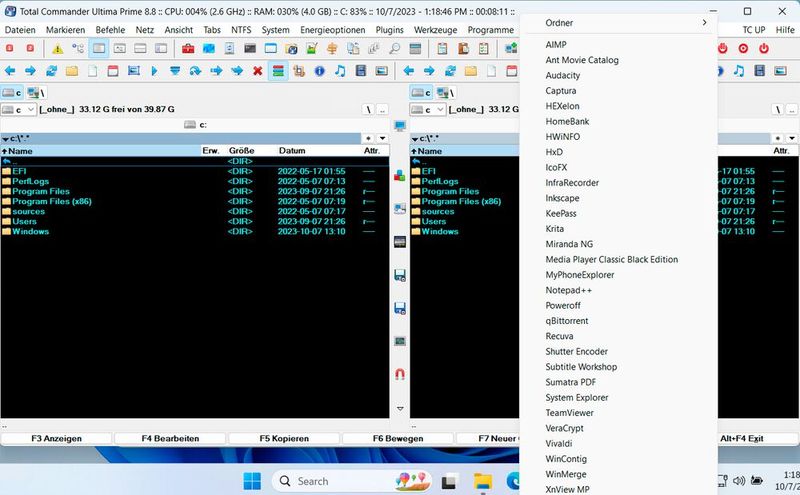
Task: Open the left panel drive dropdown
Action: coord(18,109)
